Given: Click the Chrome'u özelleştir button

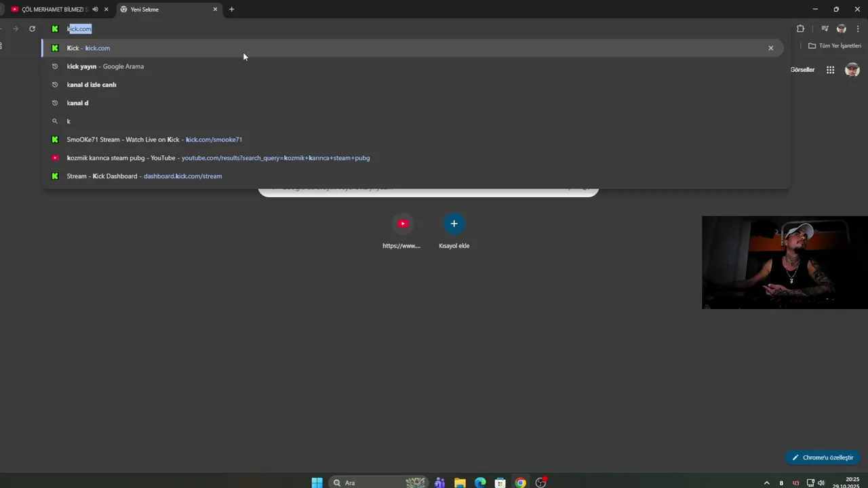Looking at the screenshot, I should [823, 457].
